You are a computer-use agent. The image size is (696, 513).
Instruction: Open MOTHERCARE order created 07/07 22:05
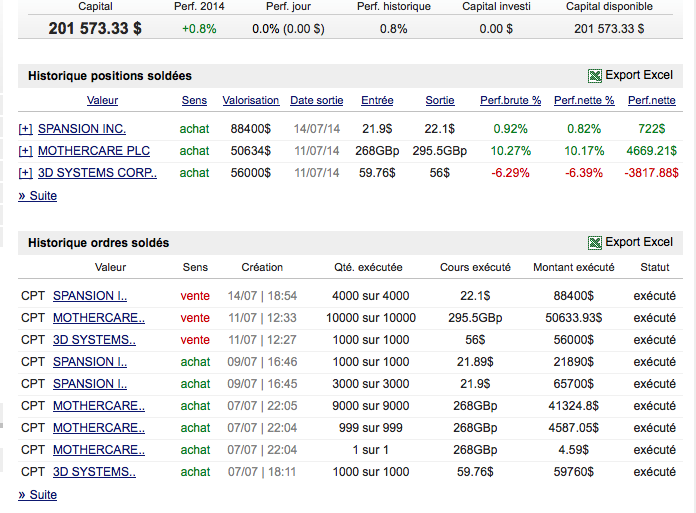[99, 406]
